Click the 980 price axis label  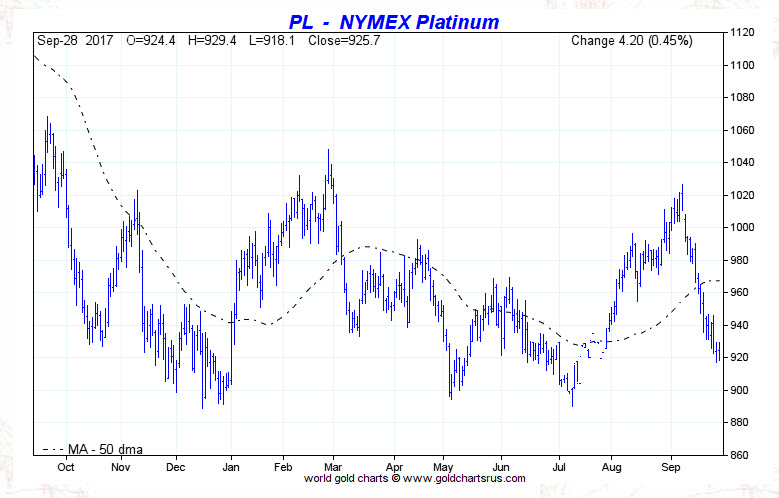pyautogui.click(x=739, y=260)
